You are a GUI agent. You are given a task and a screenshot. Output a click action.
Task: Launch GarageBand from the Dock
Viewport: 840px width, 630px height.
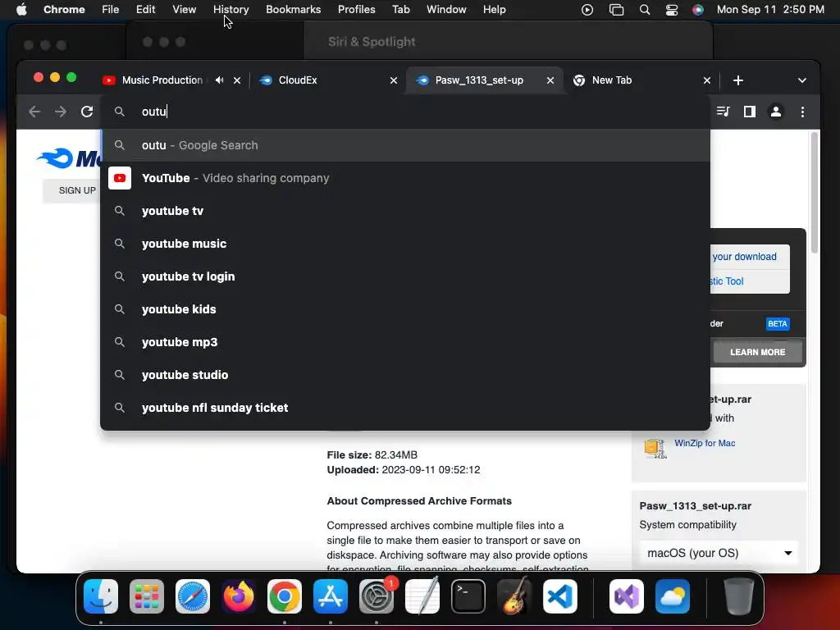pyautogui.click(x=514, y=596)
